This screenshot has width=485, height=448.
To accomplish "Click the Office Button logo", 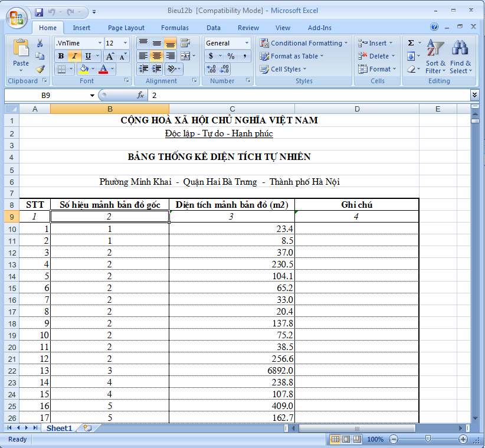I will [17, 17].
